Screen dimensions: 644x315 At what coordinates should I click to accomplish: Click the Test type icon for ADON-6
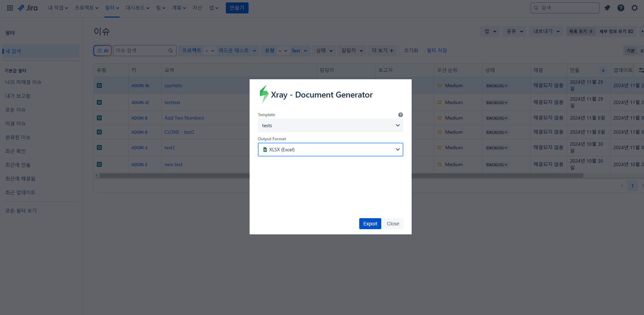click(99, 132)
